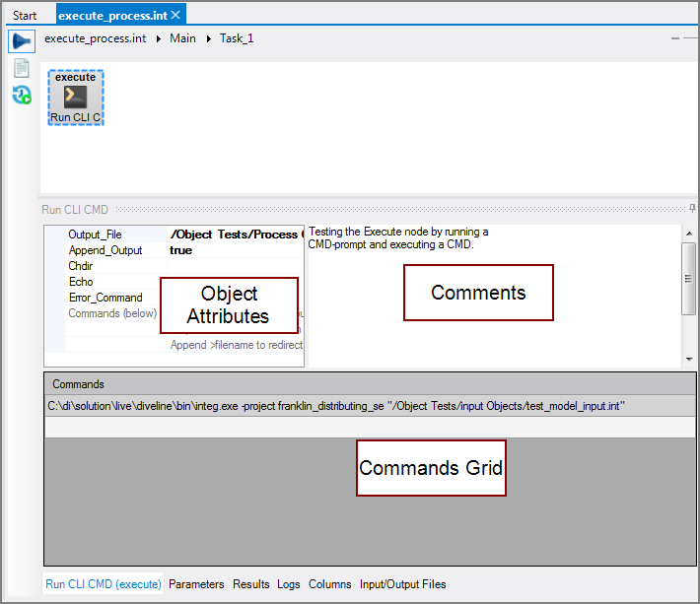Click the Main breadcrumb item
The height and width of the screenshot is (604, 700).
[182, 38]
